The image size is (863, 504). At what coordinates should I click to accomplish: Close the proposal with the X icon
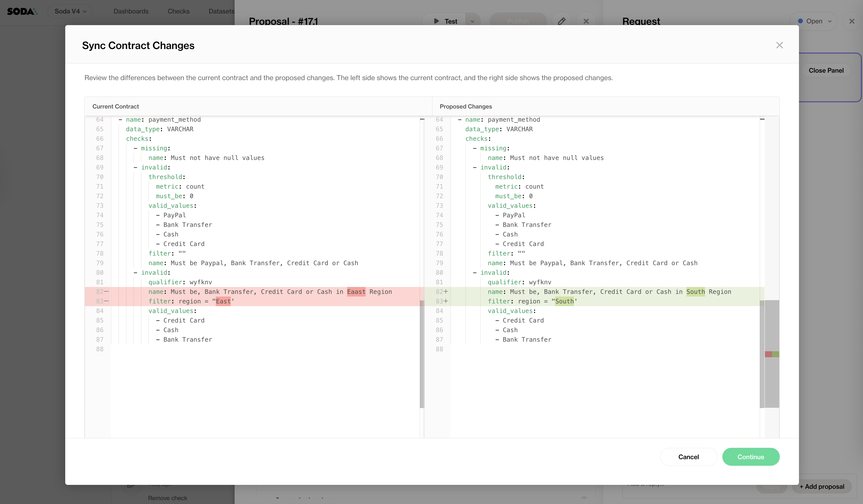point(586,21)
